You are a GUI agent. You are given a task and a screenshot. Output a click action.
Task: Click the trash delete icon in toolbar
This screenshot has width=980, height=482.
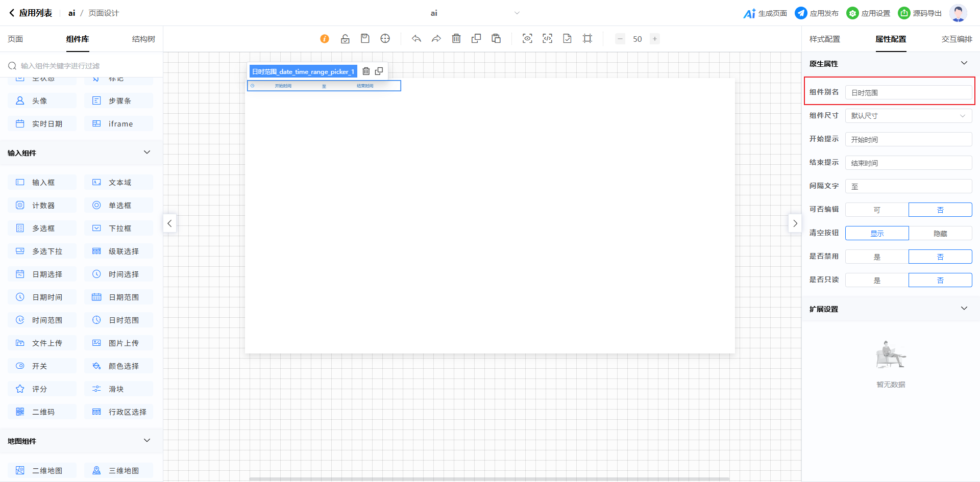pos(456,39)
